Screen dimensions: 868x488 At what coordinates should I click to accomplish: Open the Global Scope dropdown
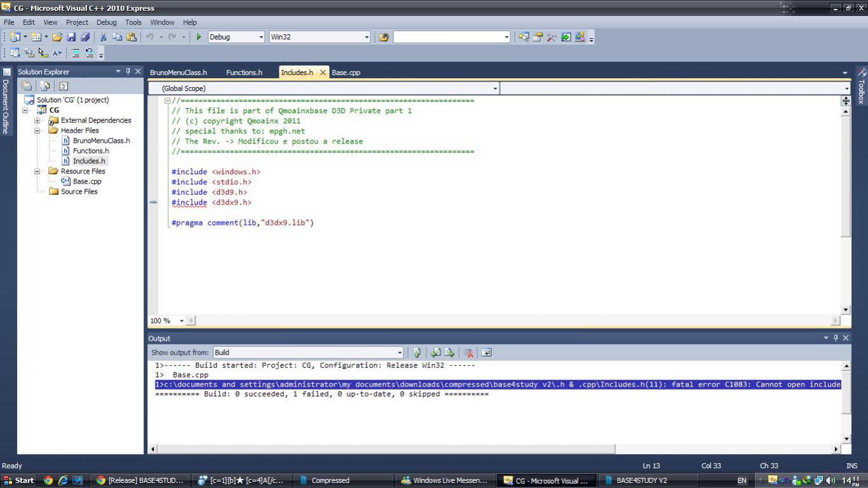pos(495,88)
